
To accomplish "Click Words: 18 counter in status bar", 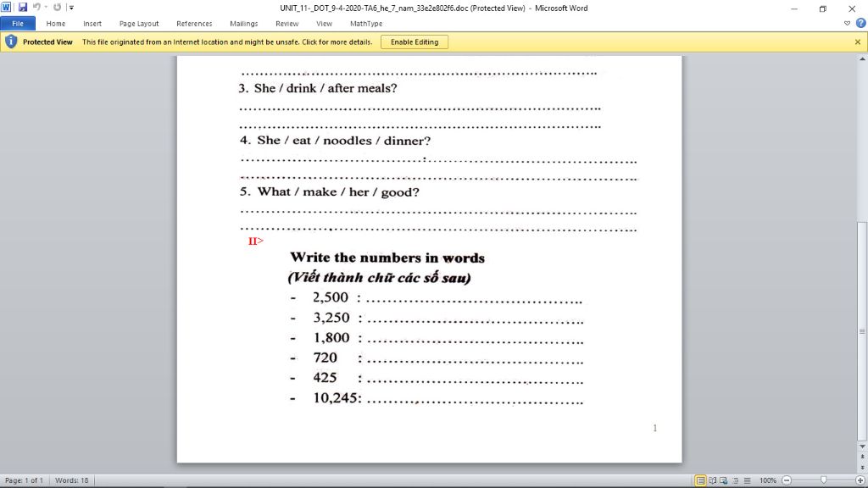I will pos(71,480).
